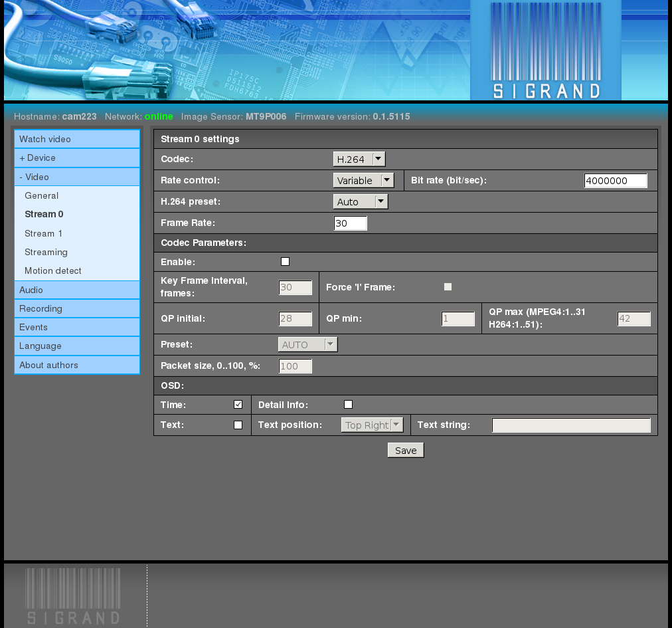This screenshot has width=672, height=628.
Task: Open Stream 1 settings
Action: 43,233
